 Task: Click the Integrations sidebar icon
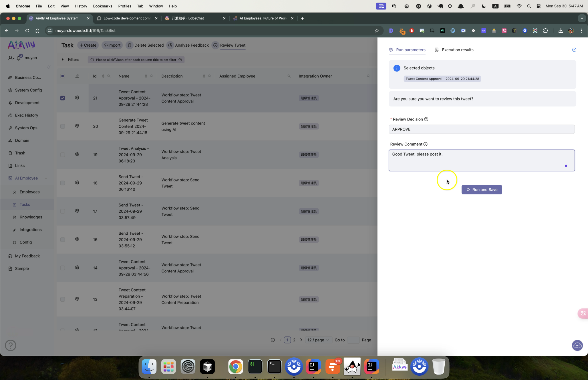click(x=15, y=229)
